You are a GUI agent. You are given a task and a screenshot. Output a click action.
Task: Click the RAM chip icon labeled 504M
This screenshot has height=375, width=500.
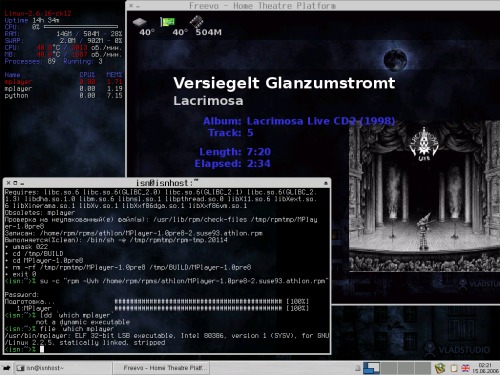tap(197, 22)
